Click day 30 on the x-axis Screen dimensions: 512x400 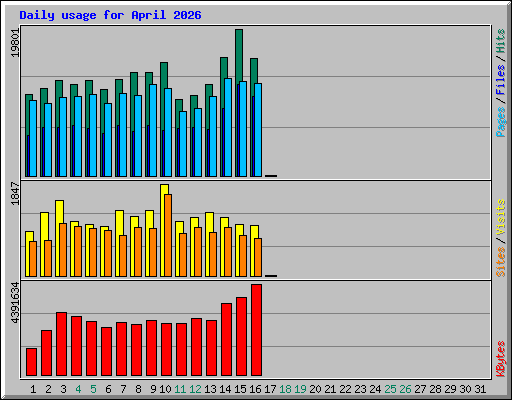tap(465, 389)
